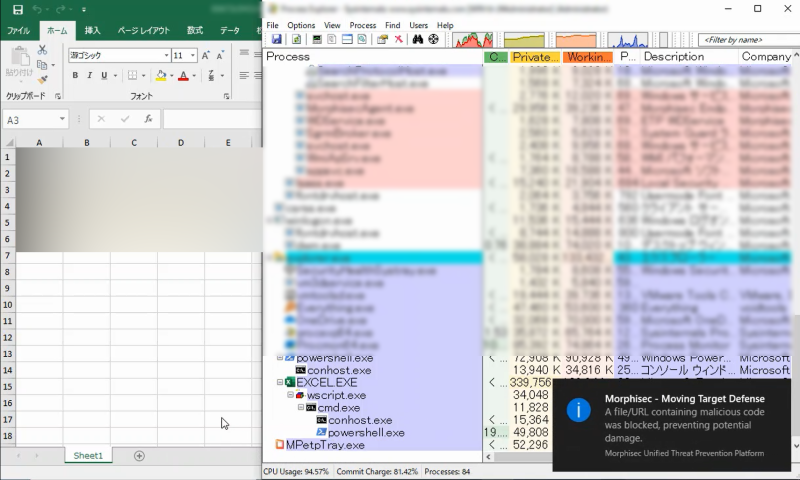Open the clipboard group dialog launcher
Viewport: 800px width, 480px height.
coord(58,96)
